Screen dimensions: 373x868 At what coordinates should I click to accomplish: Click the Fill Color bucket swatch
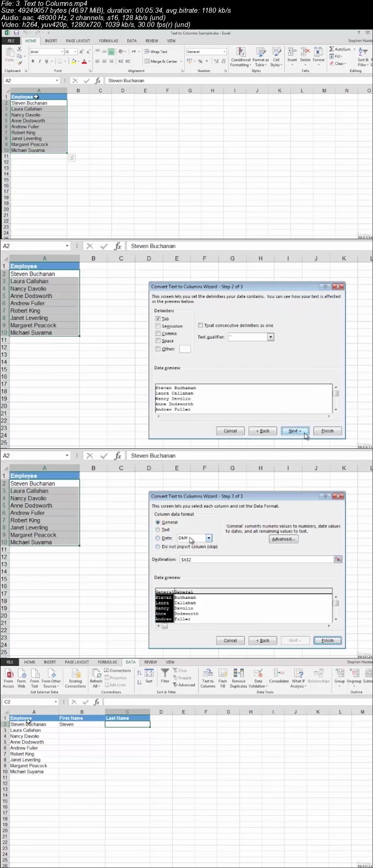[x=74, y=61]
